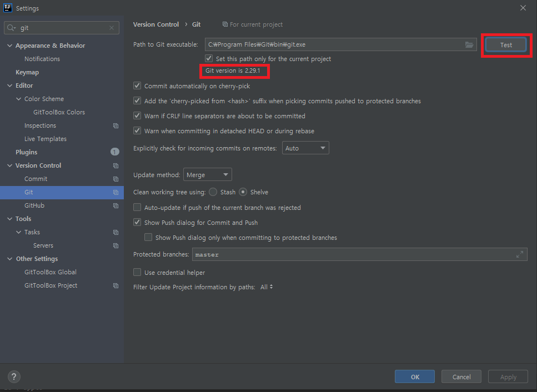
Task: Click project-level icon next to Tasks
Action: coord(116,233)
